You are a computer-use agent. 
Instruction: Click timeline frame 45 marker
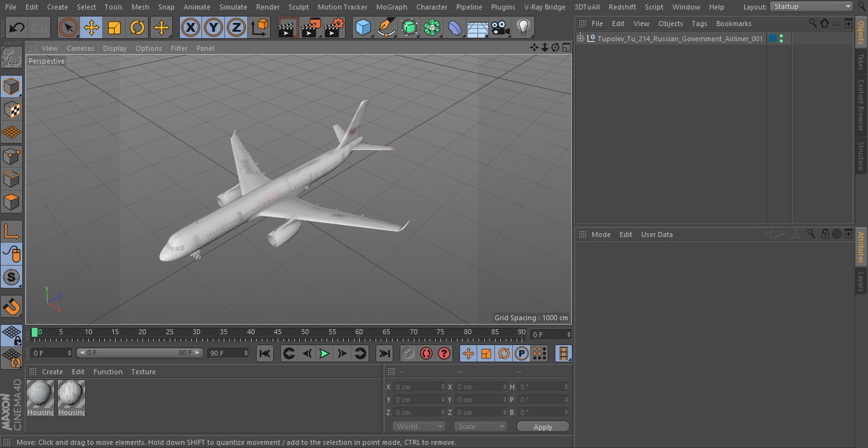coord(278,332)
